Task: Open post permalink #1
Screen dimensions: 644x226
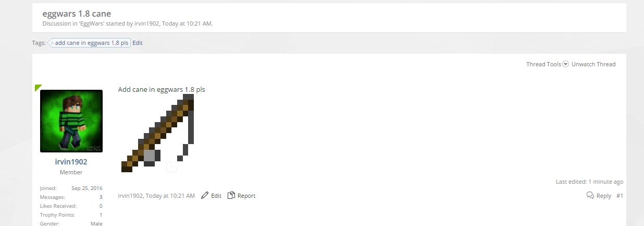Action: point(620,196)
